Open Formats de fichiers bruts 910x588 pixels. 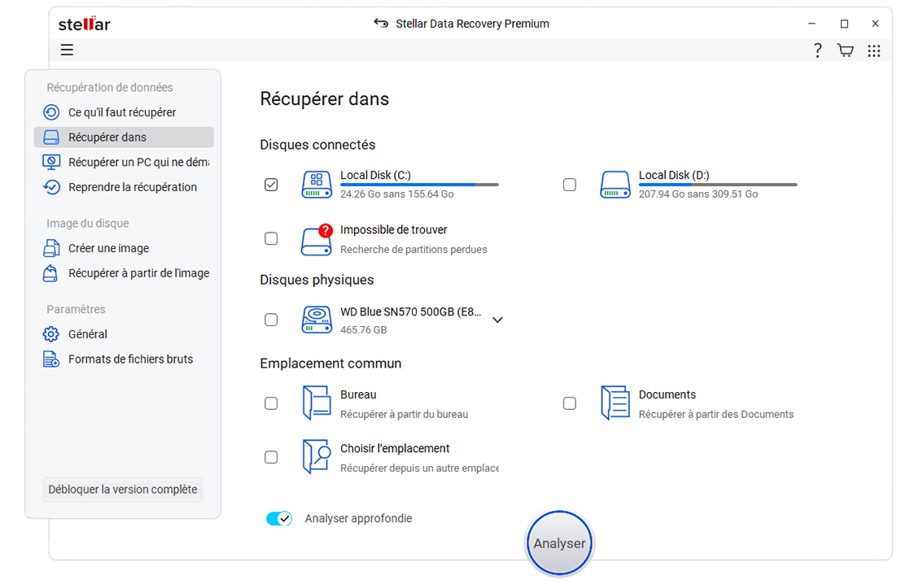[124, 359]
